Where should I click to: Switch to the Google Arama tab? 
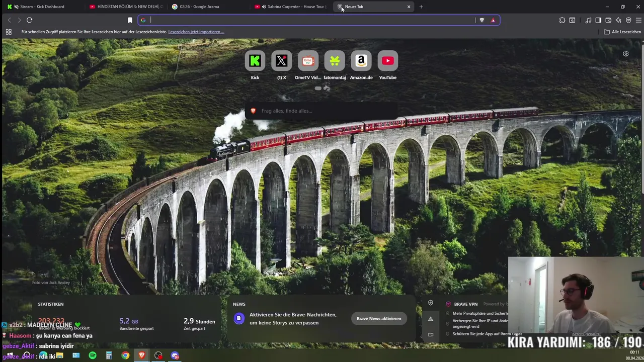(209, 7)
